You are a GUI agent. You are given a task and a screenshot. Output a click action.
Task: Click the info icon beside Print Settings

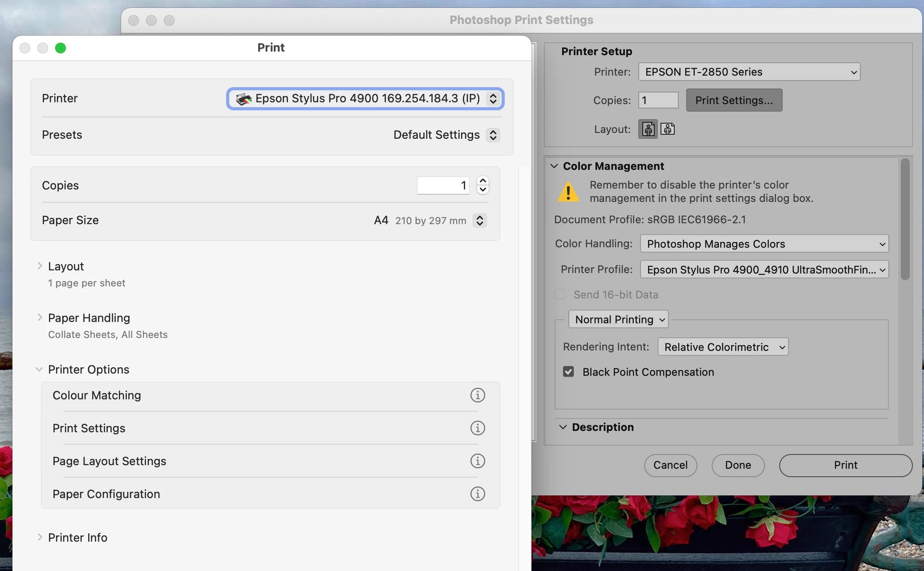[478, 428]
